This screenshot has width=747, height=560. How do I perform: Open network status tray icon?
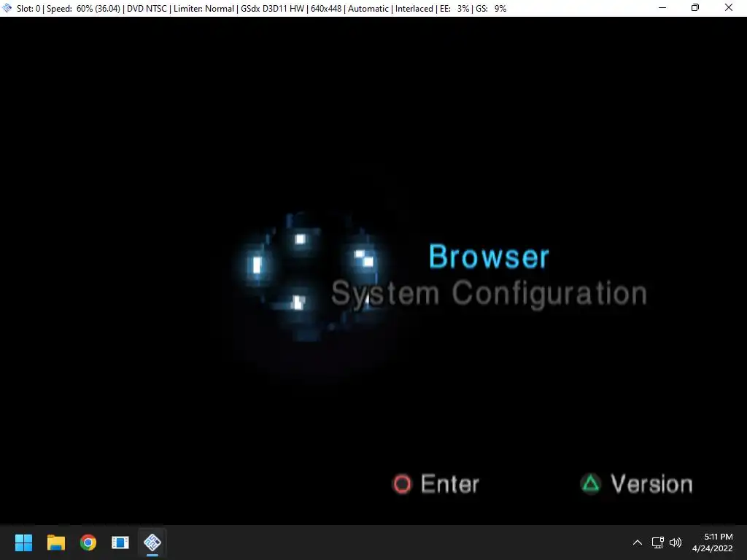pyautogui.click(x=657, y=542)
